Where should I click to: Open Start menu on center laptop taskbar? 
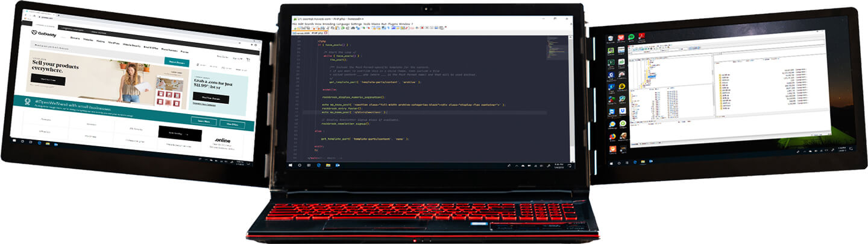point(291,165)
